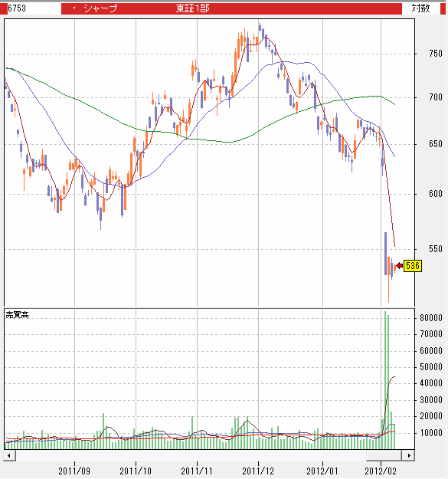
Task: Click the 2011/11 date label
Action: pos(197,471)
